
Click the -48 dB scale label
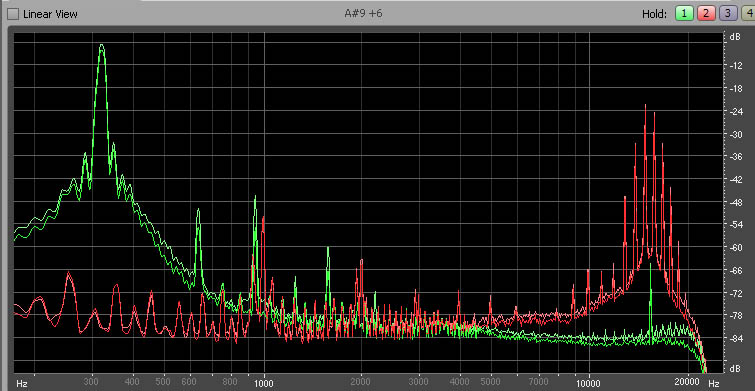point(735,203)
